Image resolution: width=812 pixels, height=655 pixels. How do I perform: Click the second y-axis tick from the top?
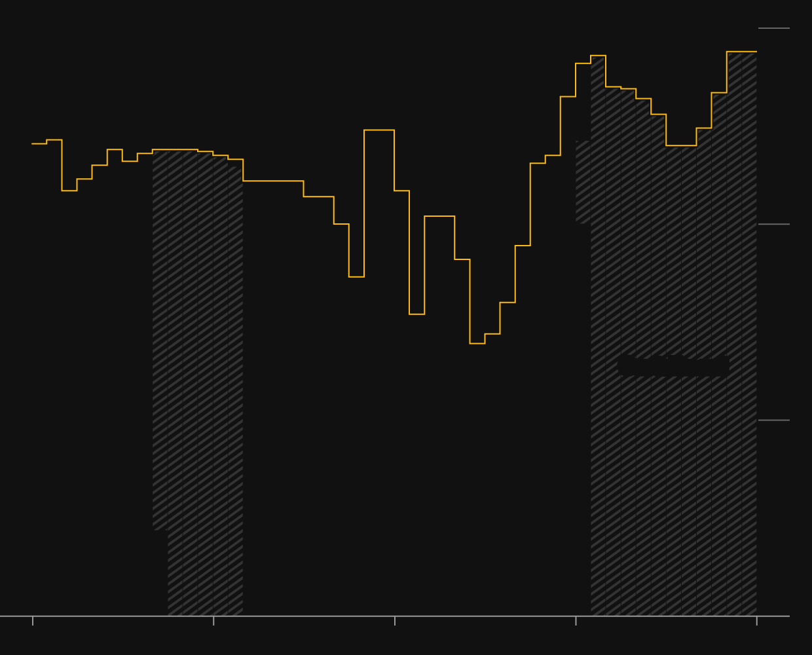[773, 224]
